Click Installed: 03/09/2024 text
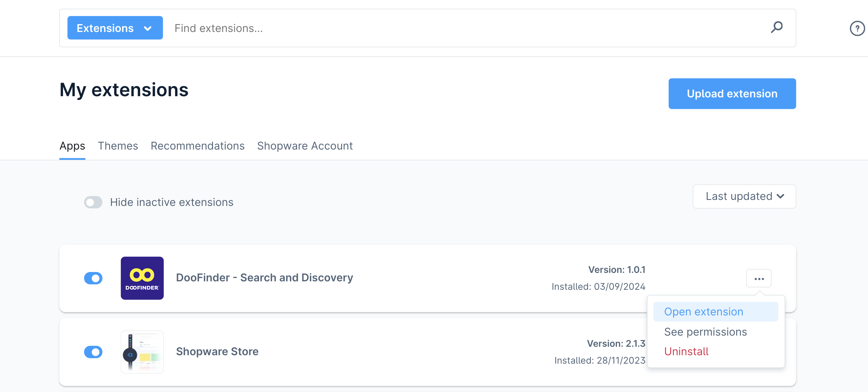 click(x=599, y=286)
